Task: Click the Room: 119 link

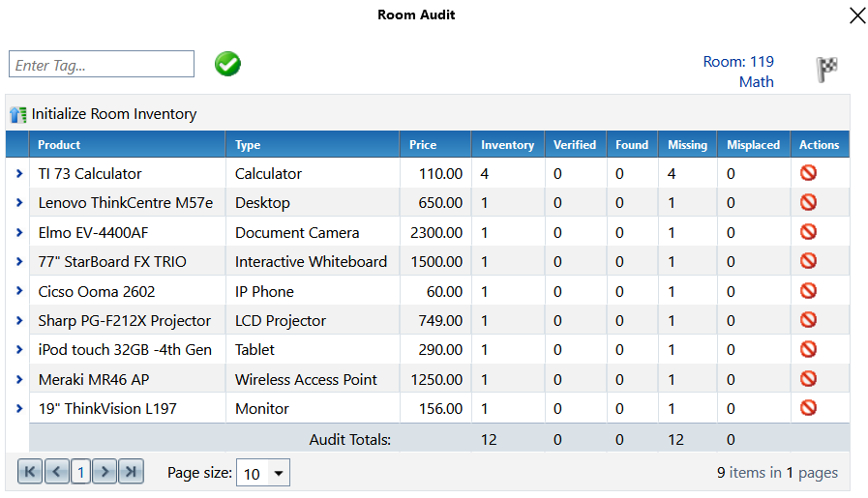Action: pyautogui.click(x=738, y=62)
